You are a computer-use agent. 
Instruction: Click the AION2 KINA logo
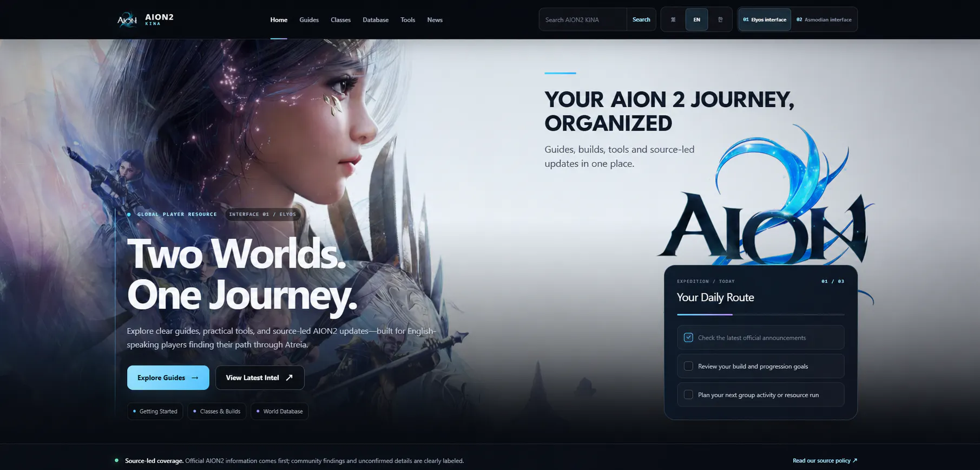click(146, 19)
